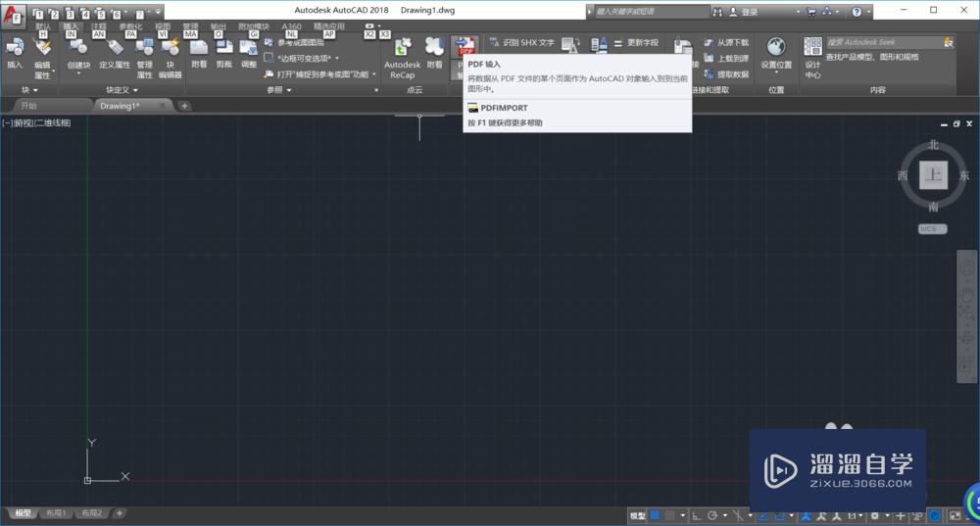Toggle the blue annotation figure icon in status bar
Screen dimensions: 980x526
[807, 516]
